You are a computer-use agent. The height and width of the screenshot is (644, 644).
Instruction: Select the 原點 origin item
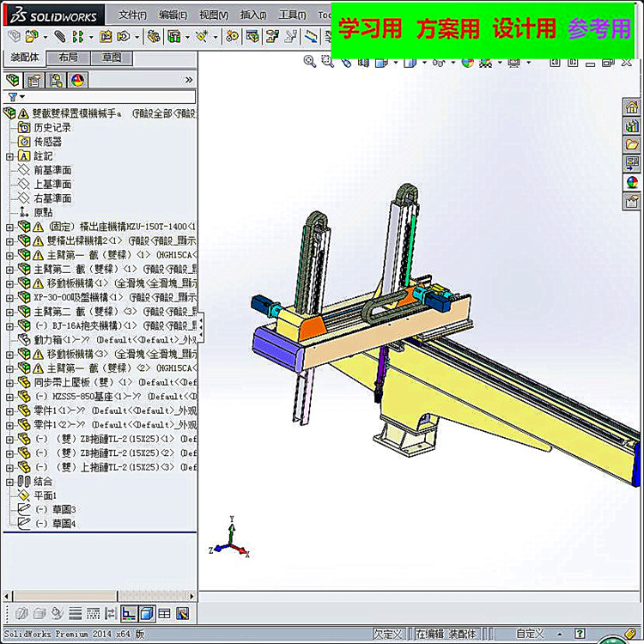(36, 212)
